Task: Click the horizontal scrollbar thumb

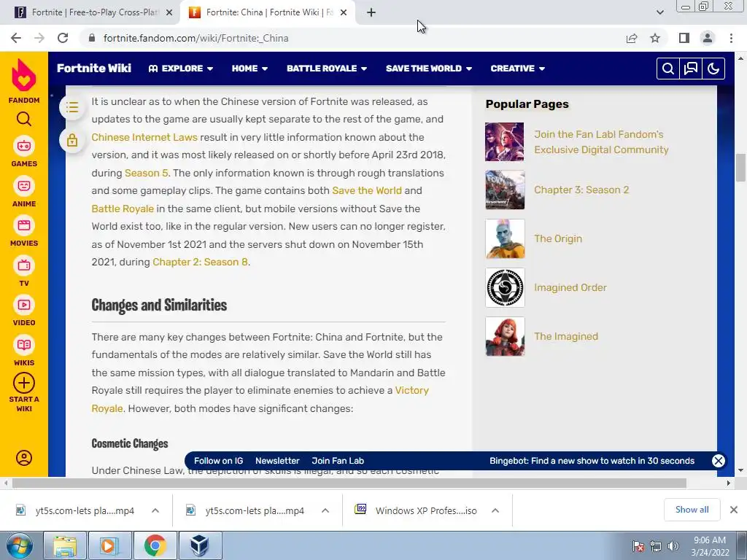Action: 349,483
